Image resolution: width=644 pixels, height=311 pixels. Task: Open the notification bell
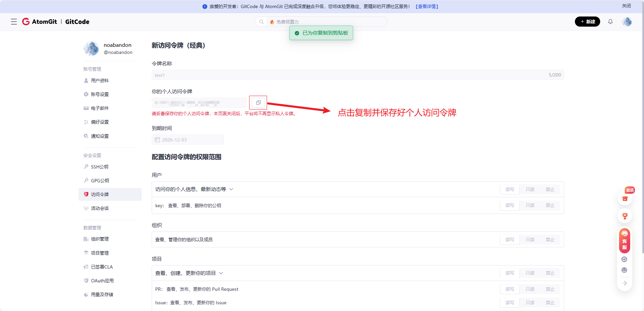point(610,22)
